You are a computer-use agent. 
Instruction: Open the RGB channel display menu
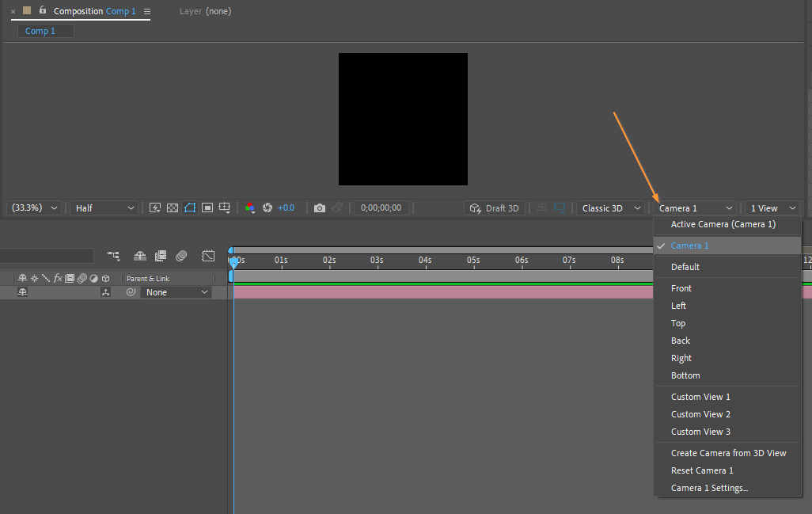(250, 208)
